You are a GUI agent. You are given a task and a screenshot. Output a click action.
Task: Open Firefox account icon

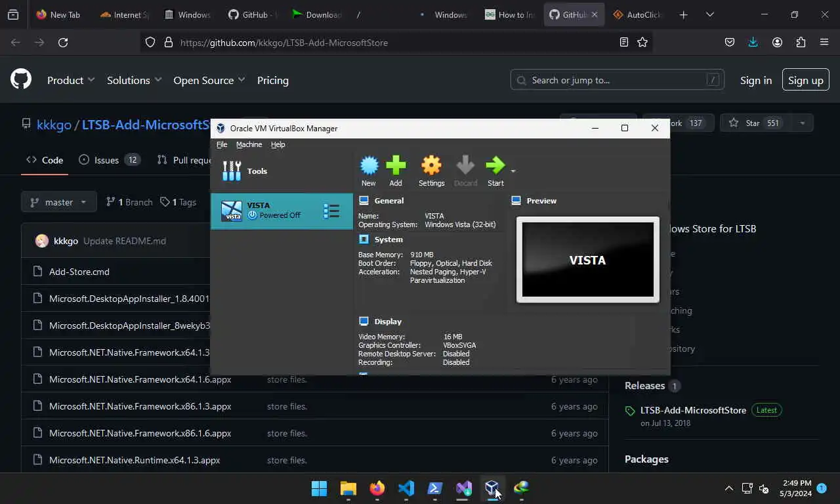777,42
